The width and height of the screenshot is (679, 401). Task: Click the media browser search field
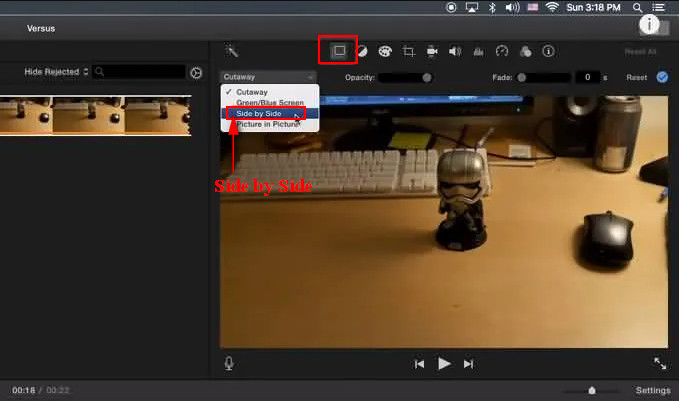[x=139, y=71]
